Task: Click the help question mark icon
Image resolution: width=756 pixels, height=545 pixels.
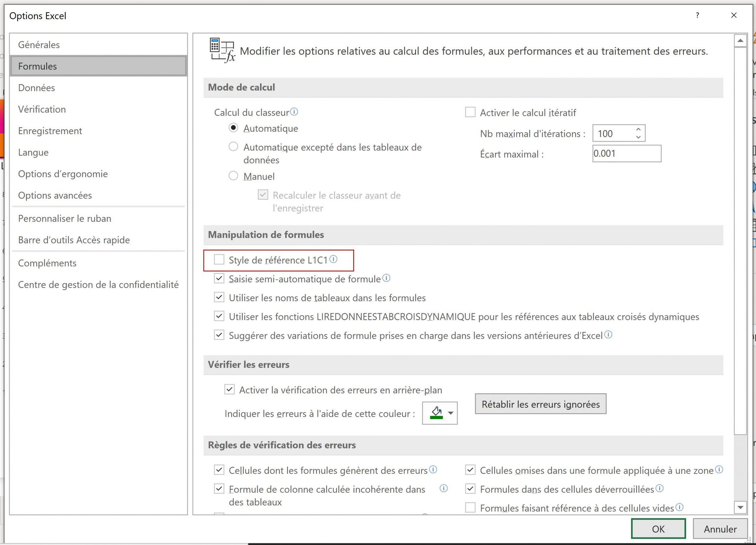Action: 697,15
